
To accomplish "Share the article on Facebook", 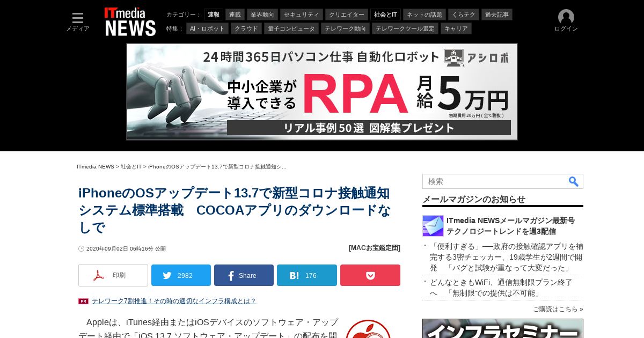I will tap(244, 275).
